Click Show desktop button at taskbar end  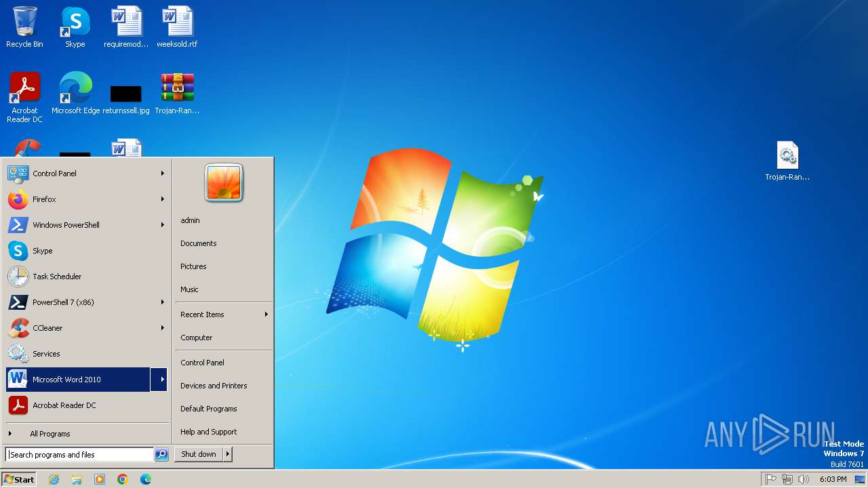coord(860,479)
